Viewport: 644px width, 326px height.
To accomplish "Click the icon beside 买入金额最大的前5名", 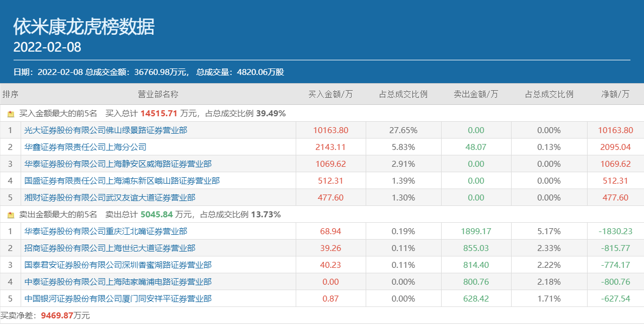I will pyautogui.click(x=11, y=114).
